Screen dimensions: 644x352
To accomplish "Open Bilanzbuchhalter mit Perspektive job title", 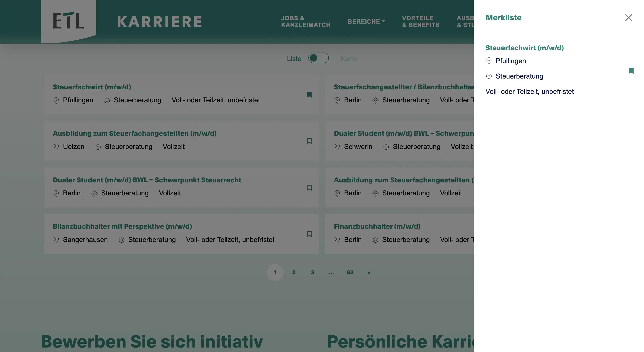I will pyautogui.click(x=122, y=226).
